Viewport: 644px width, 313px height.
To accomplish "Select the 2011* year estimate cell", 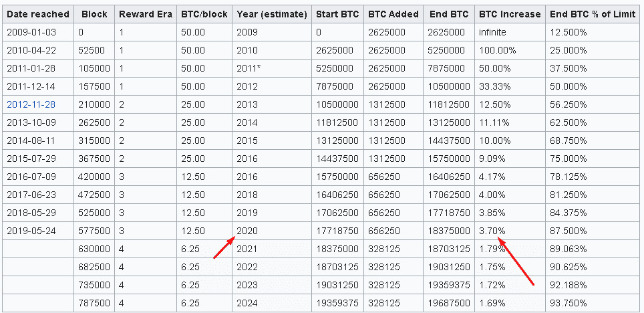I will point(249,68).
